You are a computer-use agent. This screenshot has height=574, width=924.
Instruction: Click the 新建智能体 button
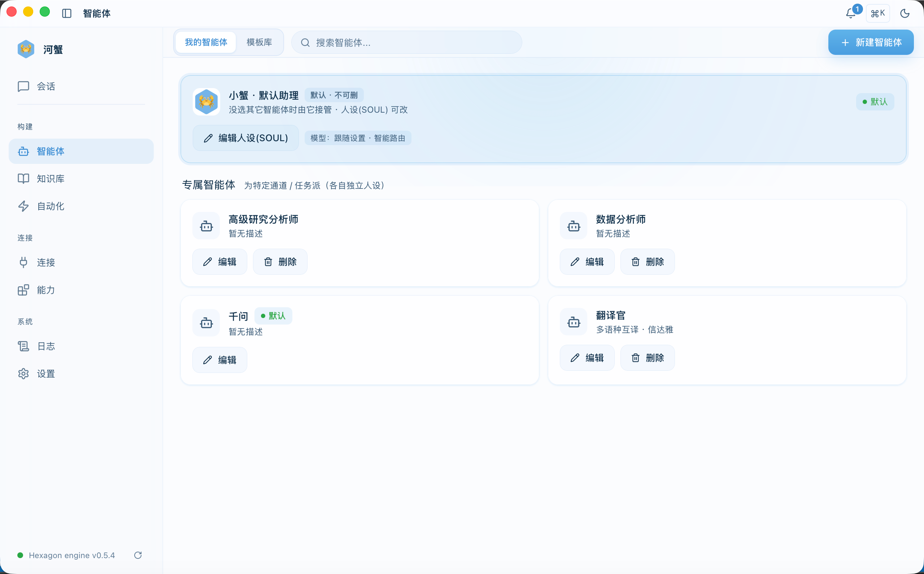pyautogui.click(x=871, y=42)
